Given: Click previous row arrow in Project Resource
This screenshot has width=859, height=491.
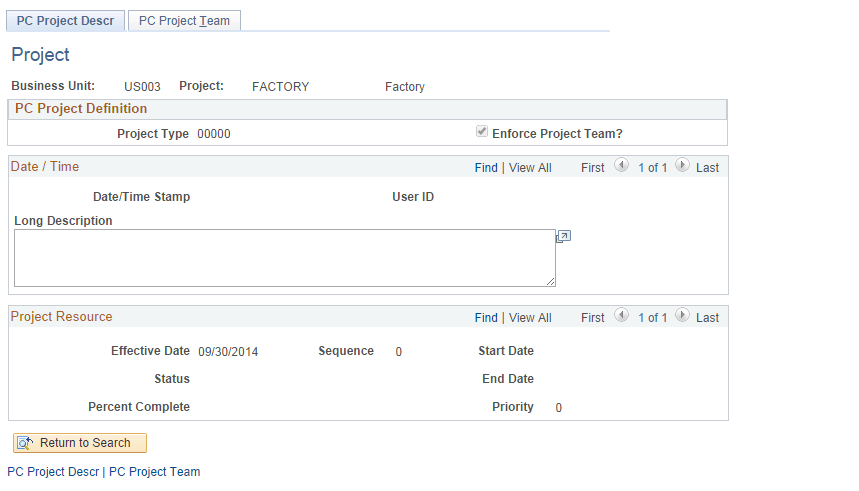Looking at the screenshot, I should click(x=621, y=316).
